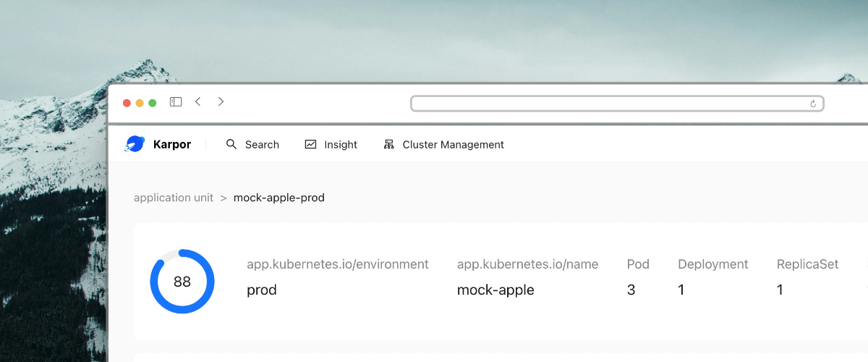Image resolution: width=868 pixels, height=362 pixels.
Task: Toggle the browser sidebar panel icon
Action: coord(176,102)
